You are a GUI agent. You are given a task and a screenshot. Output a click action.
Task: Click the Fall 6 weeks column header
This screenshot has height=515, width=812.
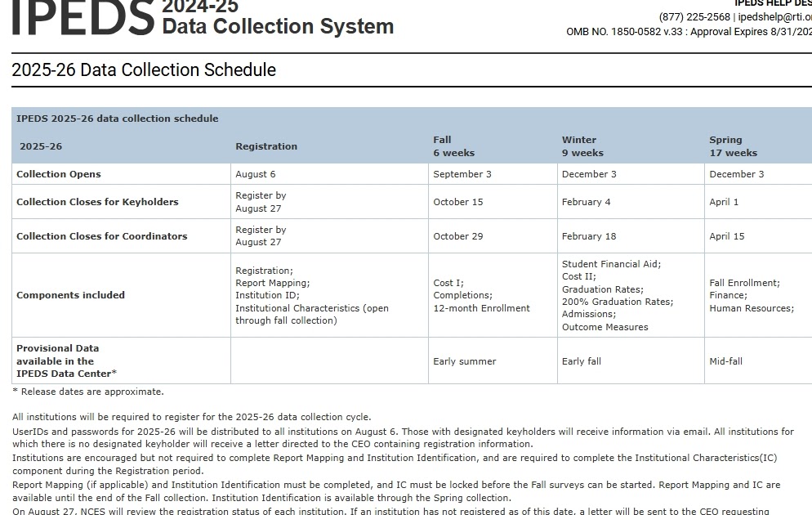point(453,146)
